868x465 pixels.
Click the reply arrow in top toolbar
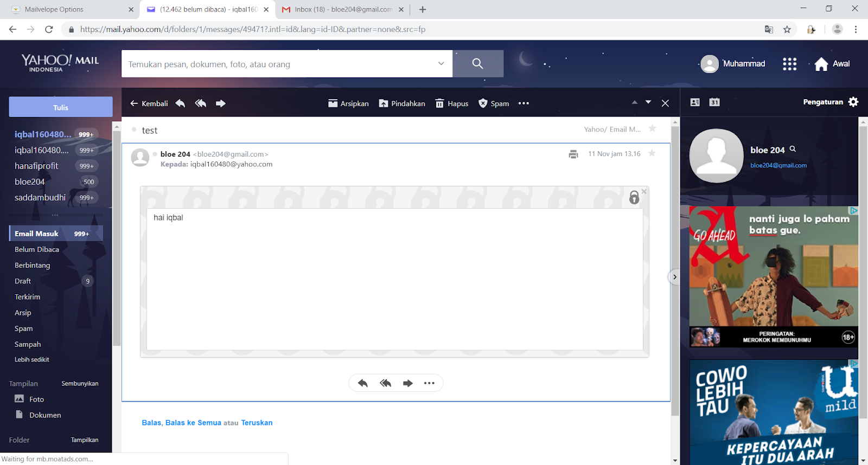click(180, 103)
